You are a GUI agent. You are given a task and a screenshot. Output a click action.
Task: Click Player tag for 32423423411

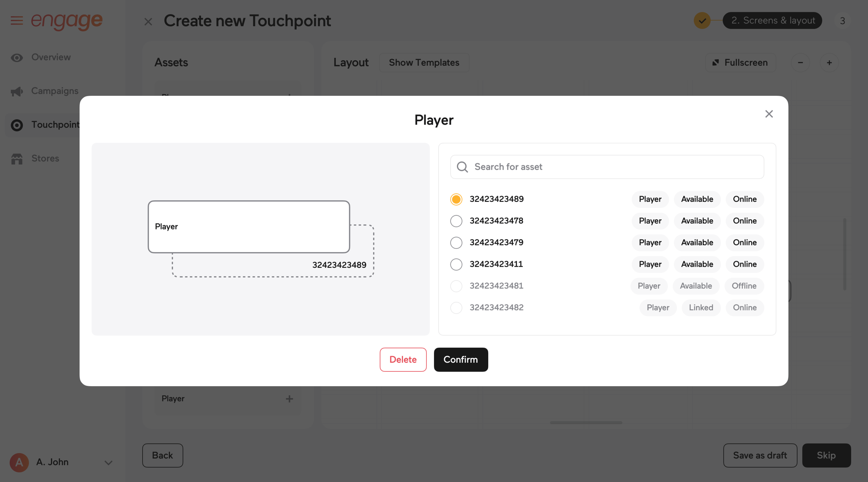(x=650, y=264)
